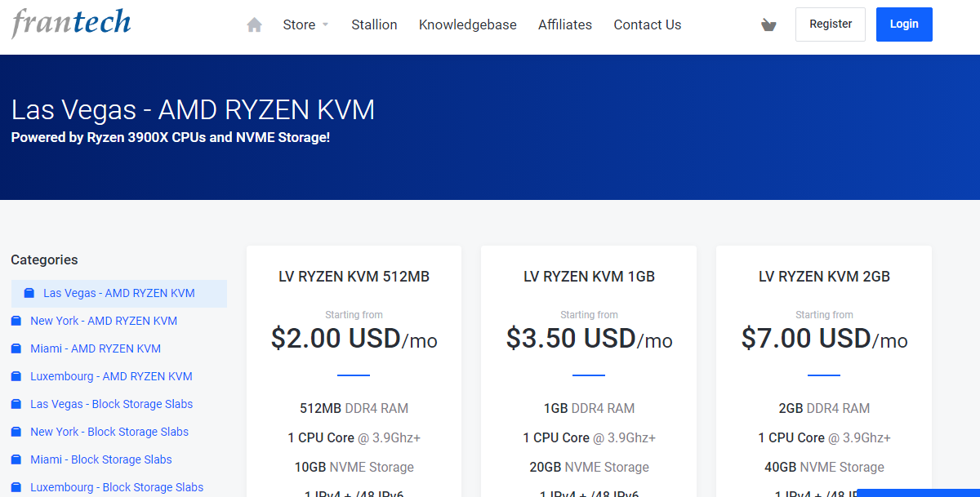Image resolution: width=980 pixels, height=497 pixels.
Task: Open Miami - Block Storage Slabs category
Action: pyautogui.click(x=101, y=459)
